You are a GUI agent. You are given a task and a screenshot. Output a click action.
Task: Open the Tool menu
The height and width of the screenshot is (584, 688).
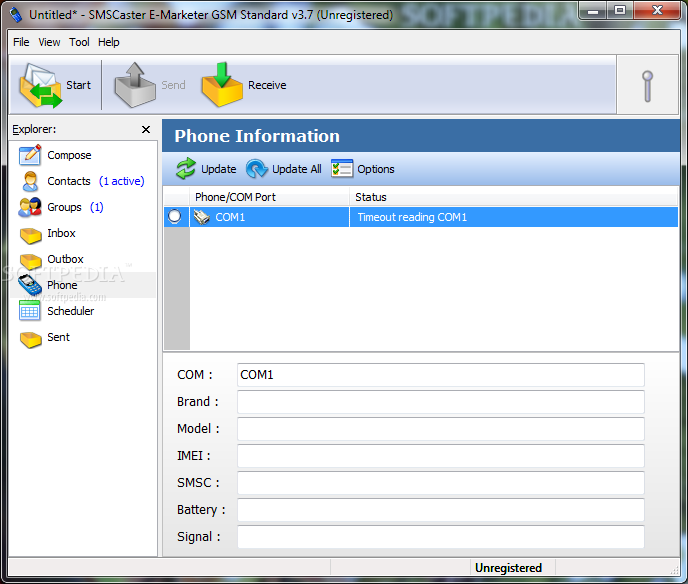[79, 42]
